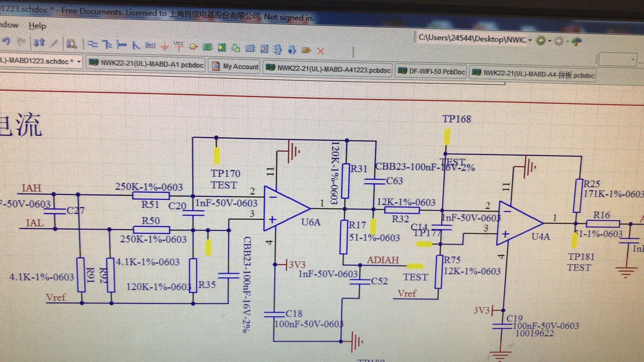Click the Undo arrow icon
Viewport: 644px width, 362px height.
7,41
